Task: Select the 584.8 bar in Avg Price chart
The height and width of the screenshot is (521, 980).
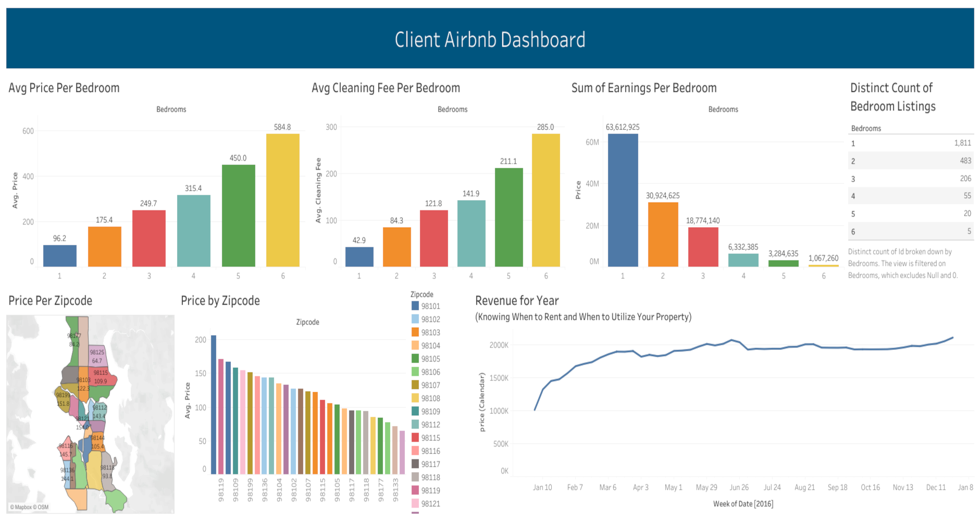Action: click(x=283, y=200)
